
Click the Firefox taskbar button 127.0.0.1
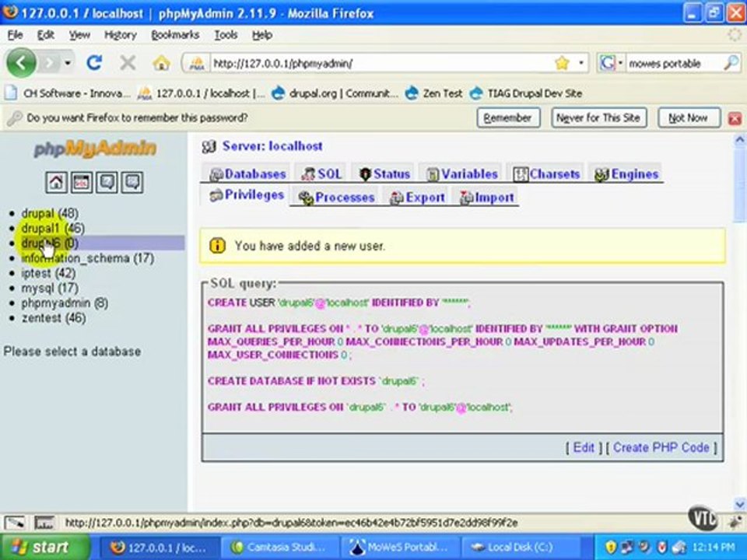click(159, 547)
